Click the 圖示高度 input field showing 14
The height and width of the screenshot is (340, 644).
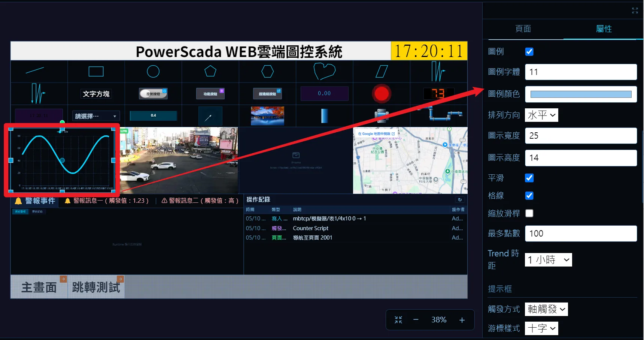pos(581,158)
